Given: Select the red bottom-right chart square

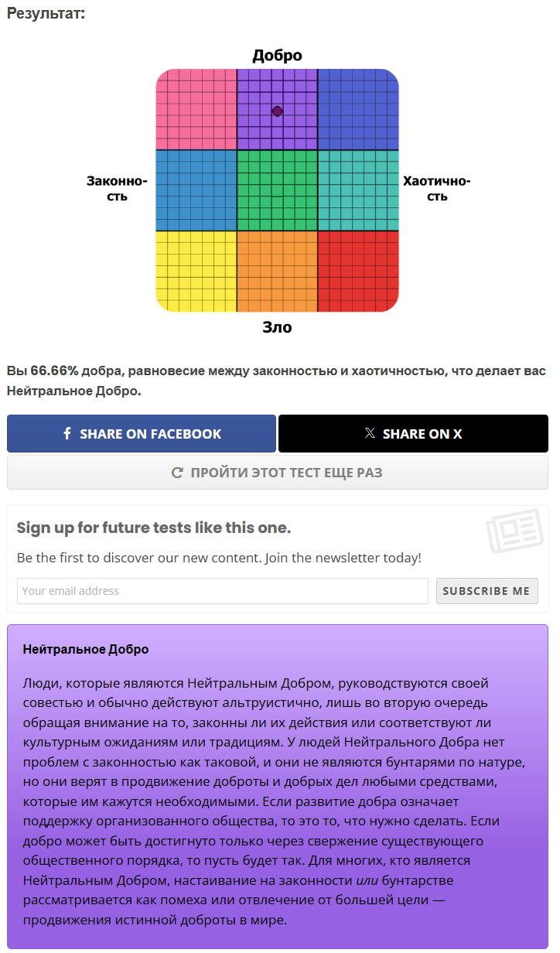Looking at the screenshot, I should [358, 271].
